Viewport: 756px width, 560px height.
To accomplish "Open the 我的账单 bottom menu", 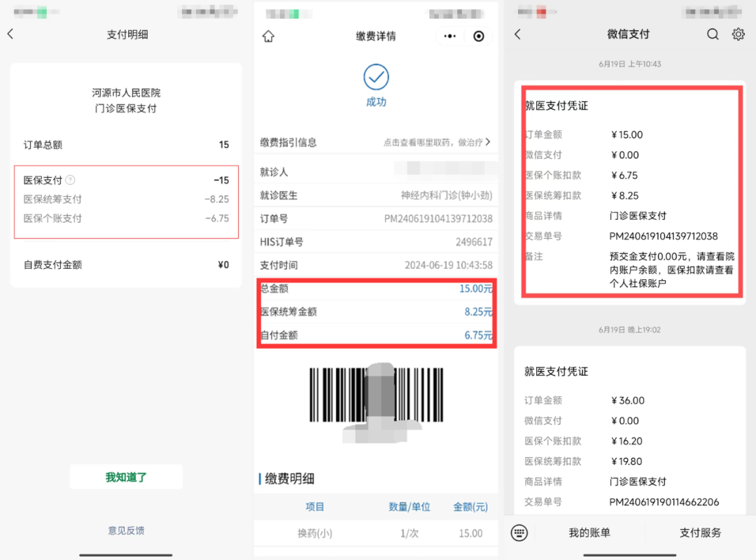I will coord(589,533).
